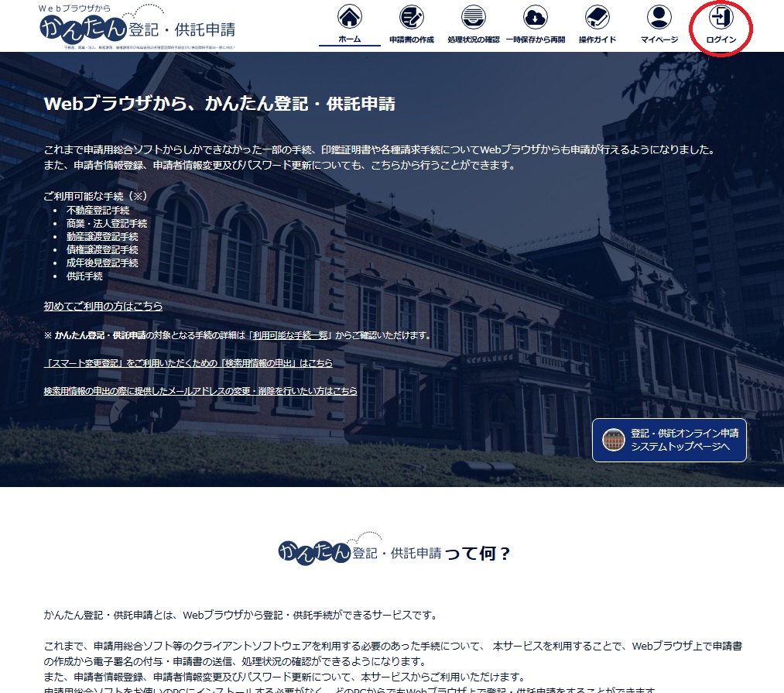Click the 処理状況の確認 navigation text label

tap(473, 37)
